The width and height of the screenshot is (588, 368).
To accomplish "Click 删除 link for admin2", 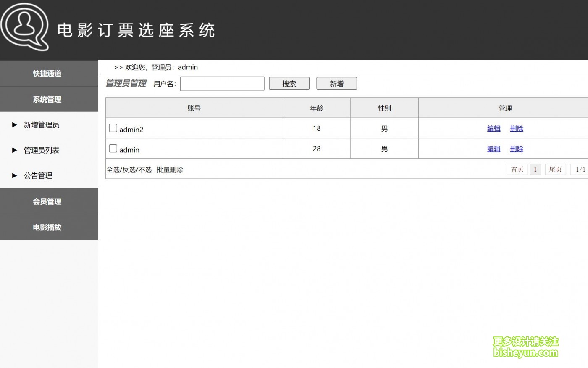I will coord(517,129).
